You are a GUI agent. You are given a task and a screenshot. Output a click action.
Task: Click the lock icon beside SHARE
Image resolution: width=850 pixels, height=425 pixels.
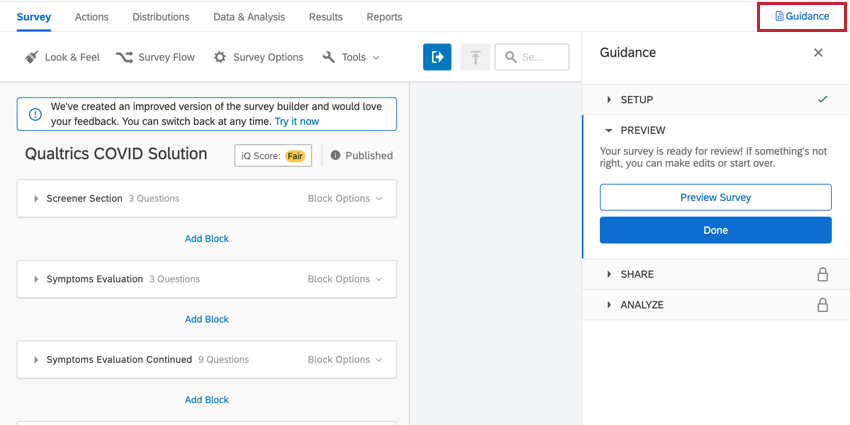pos(822,274)
